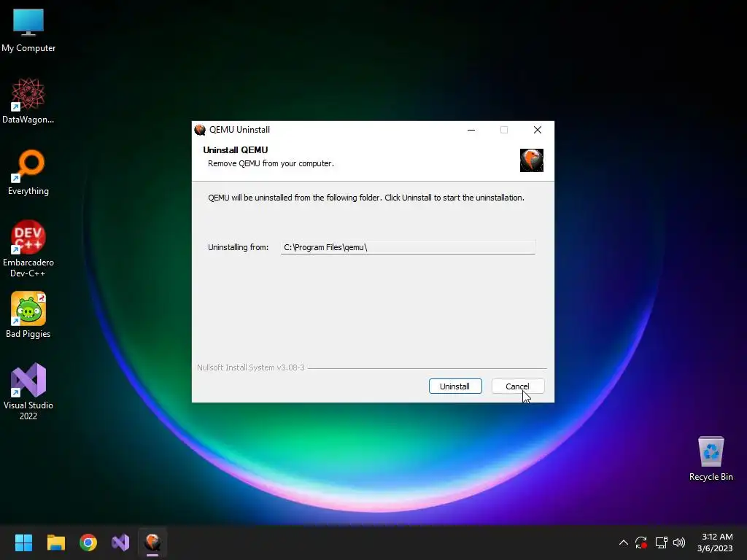Screen dimensions: 747x560
Task: Open Google Chrome from taskbar
Action: point(88,542)
